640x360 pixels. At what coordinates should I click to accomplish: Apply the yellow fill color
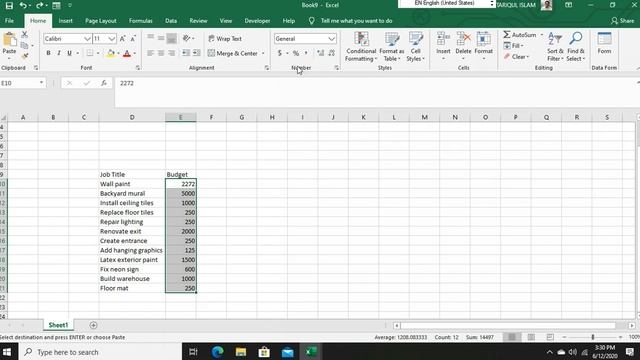click(111, 53)
